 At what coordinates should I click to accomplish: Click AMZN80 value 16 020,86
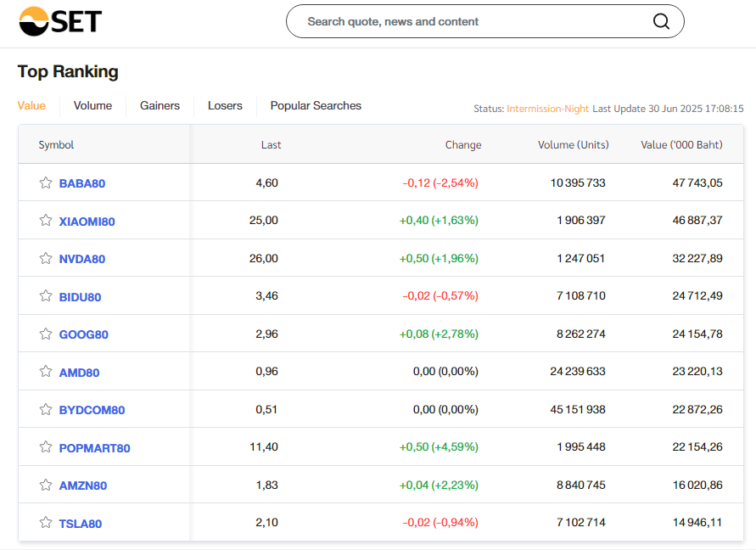(697, 485)
